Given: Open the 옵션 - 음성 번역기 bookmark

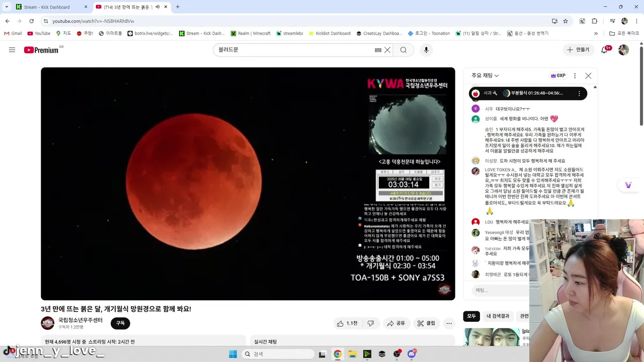Looking at the screenshot, I should click(527, 34).
